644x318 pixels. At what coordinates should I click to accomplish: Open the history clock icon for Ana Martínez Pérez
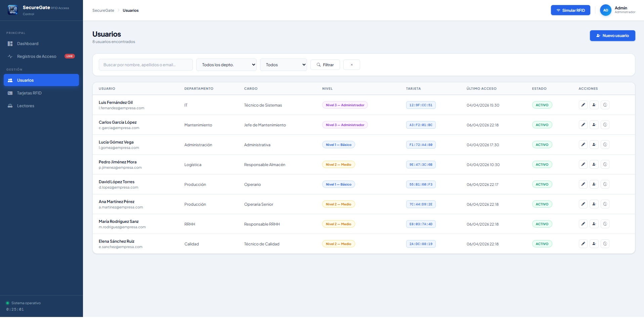click(x=605, y=204)
